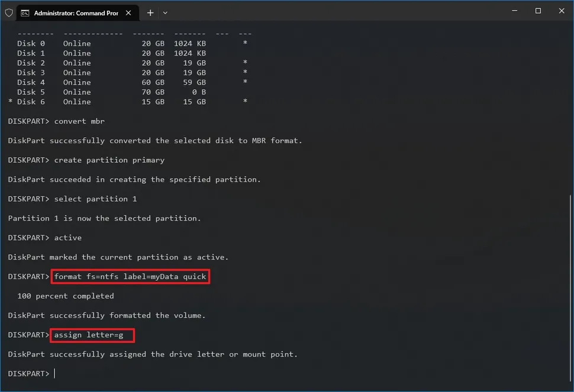Maximize the terminal window
The height and width of the screenshot is (392, 574).
click(x=538, y=11)
